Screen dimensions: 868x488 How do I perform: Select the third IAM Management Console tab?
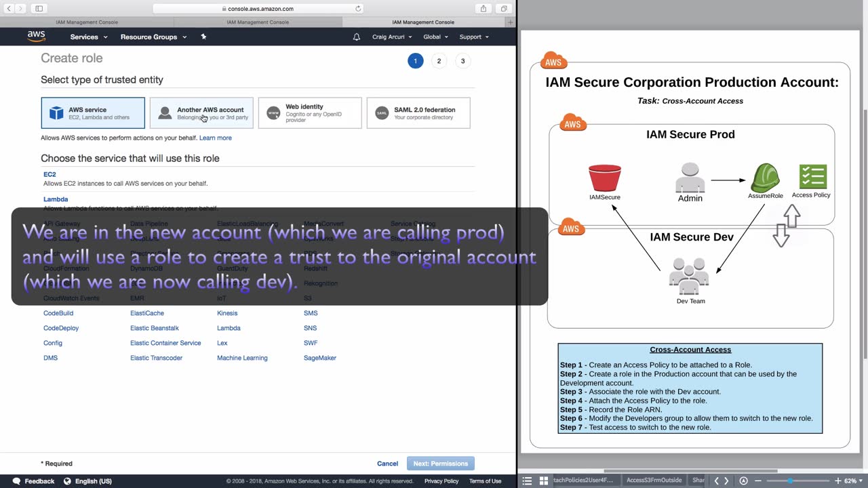(423, 22)
